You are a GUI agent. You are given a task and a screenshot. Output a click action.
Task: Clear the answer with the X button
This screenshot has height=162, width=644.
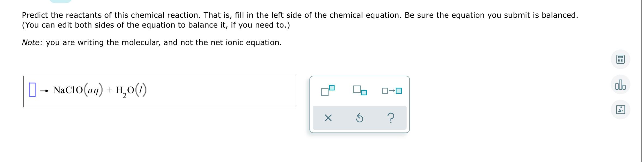pyautogui.click(x=329, y=118)
